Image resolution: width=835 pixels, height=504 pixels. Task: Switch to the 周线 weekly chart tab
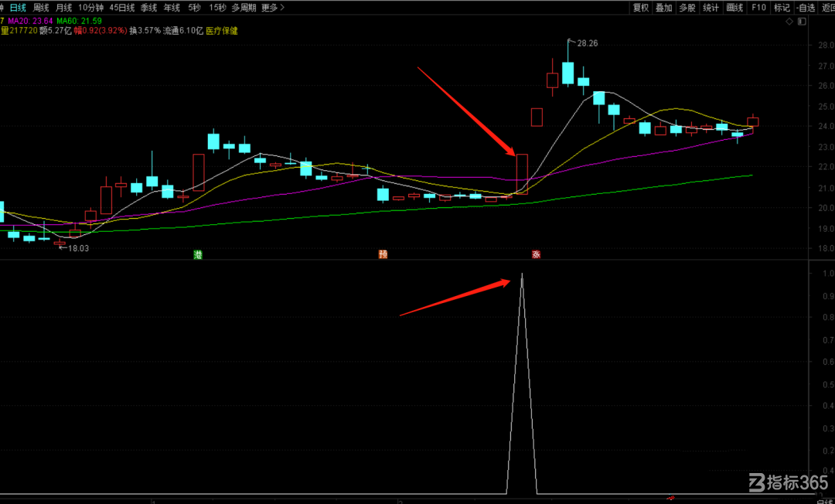[x=41, y=8]
